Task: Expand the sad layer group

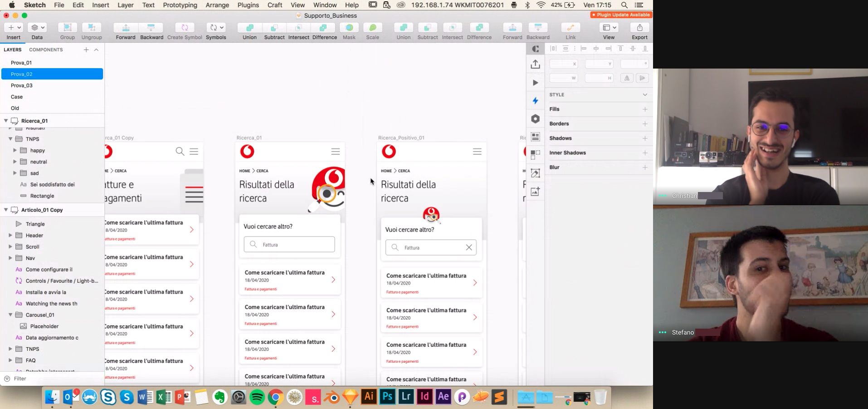Action: pos(15,173)
